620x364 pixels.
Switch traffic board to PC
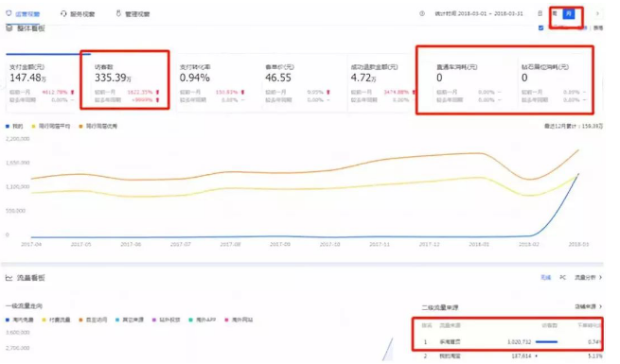pyautogui.click(x=562, y=278)
